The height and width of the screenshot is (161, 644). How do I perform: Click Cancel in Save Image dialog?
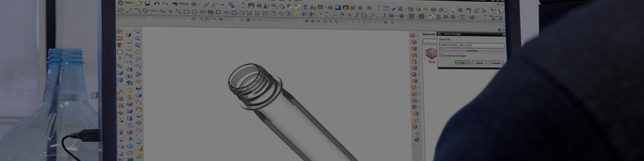pos(496,63)
